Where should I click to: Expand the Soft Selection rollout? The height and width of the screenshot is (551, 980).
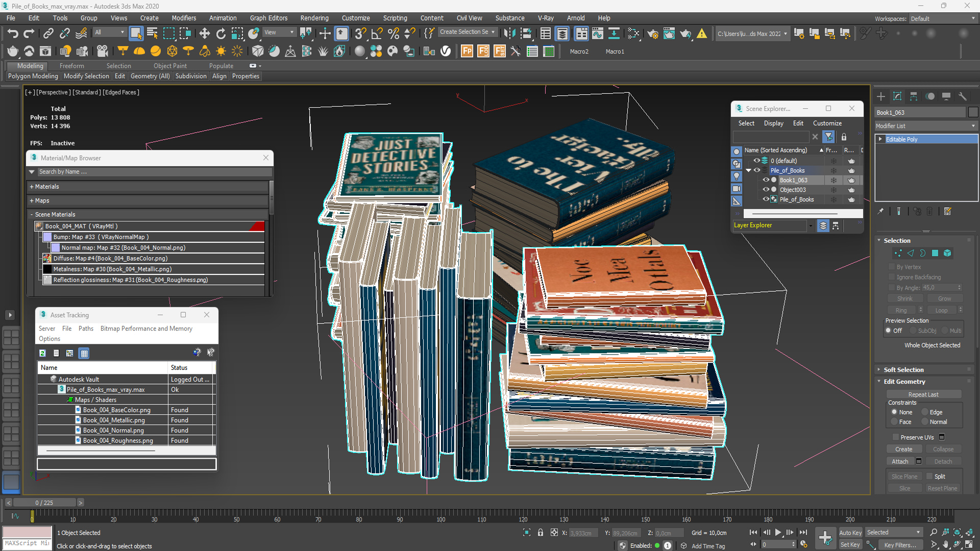903,370
